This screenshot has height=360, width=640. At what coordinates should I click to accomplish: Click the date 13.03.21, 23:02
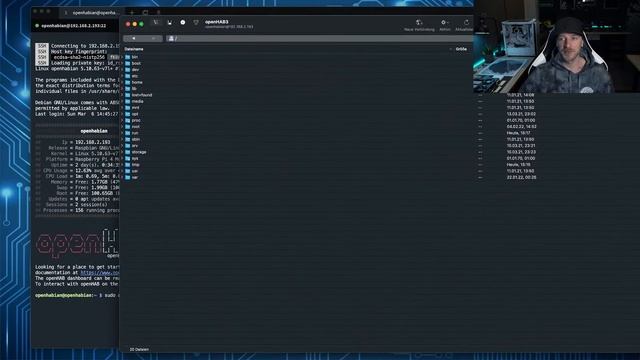point(521,114)
